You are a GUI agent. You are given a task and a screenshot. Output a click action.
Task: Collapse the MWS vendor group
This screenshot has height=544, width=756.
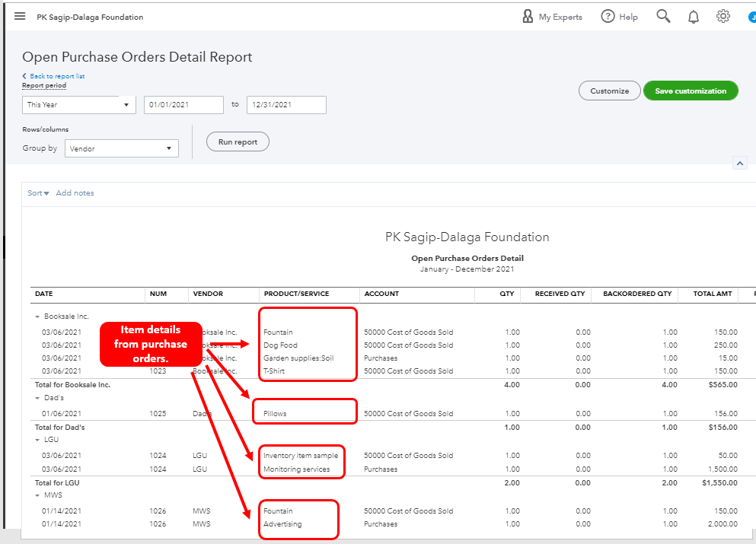click(x=37, y=495)
